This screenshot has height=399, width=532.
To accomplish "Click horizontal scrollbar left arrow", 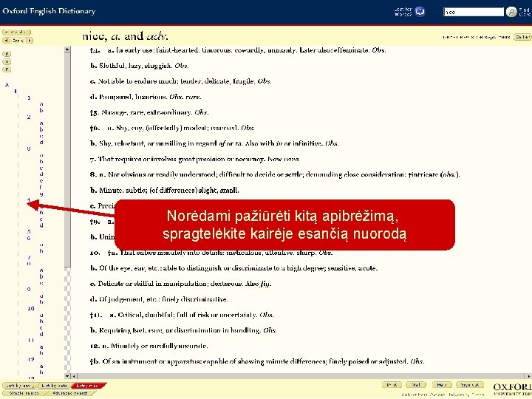I will (75, 376).
